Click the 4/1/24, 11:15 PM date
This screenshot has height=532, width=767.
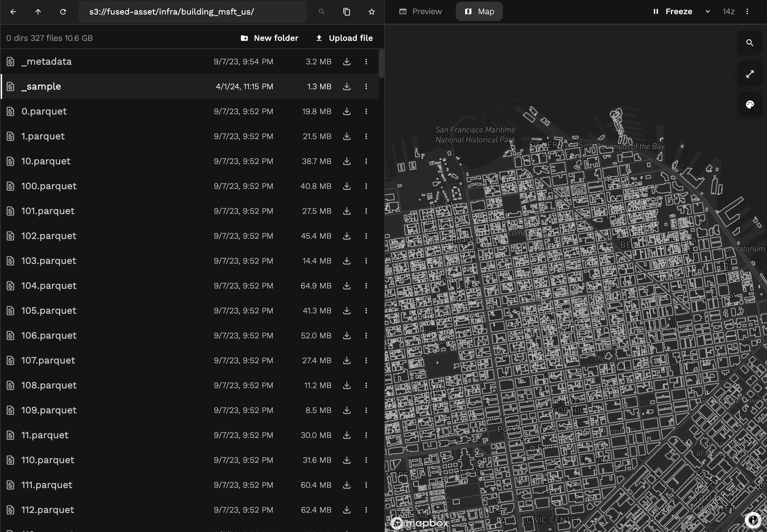[x=244, y=86]
